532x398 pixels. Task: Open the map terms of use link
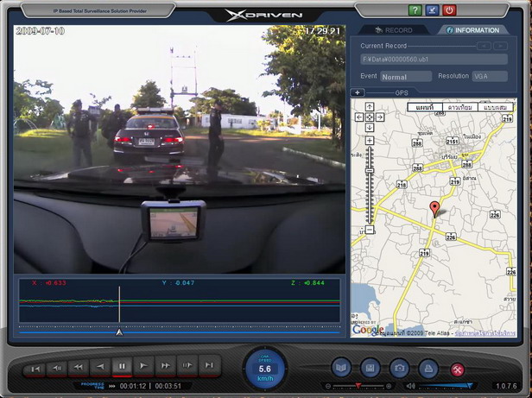click(x=484, y=333)
